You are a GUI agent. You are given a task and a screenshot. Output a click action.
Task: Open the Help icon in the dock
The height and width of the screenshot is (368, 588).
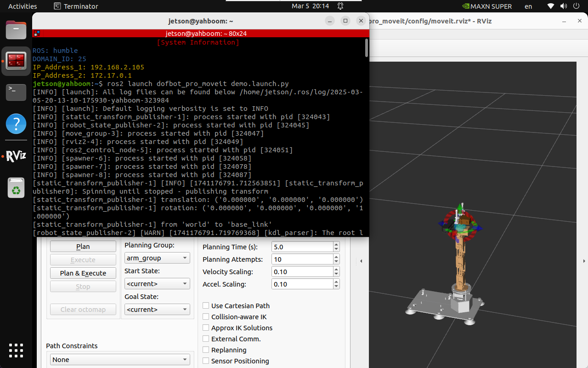click(x=16, y=124)
